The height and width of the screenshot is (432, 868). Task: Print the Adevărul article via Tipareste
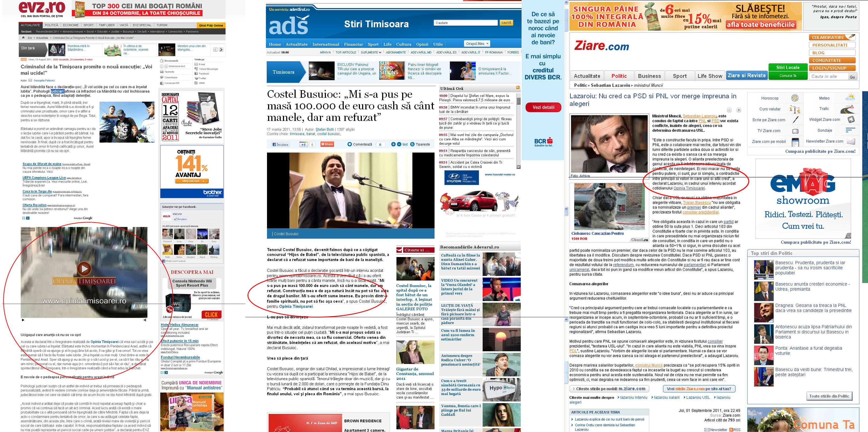tap(420, 144)
